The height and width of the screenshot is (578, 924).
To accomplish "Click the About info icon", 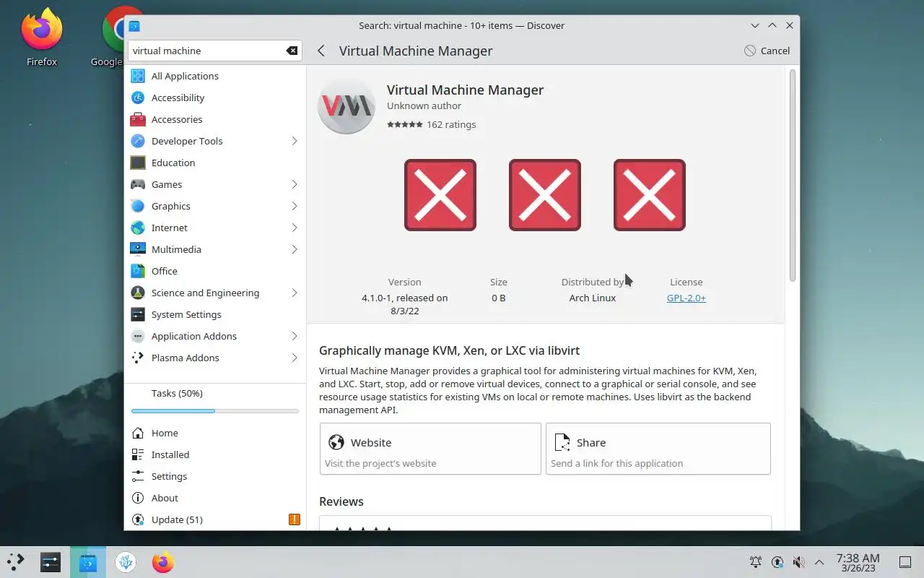I will 138,498.
